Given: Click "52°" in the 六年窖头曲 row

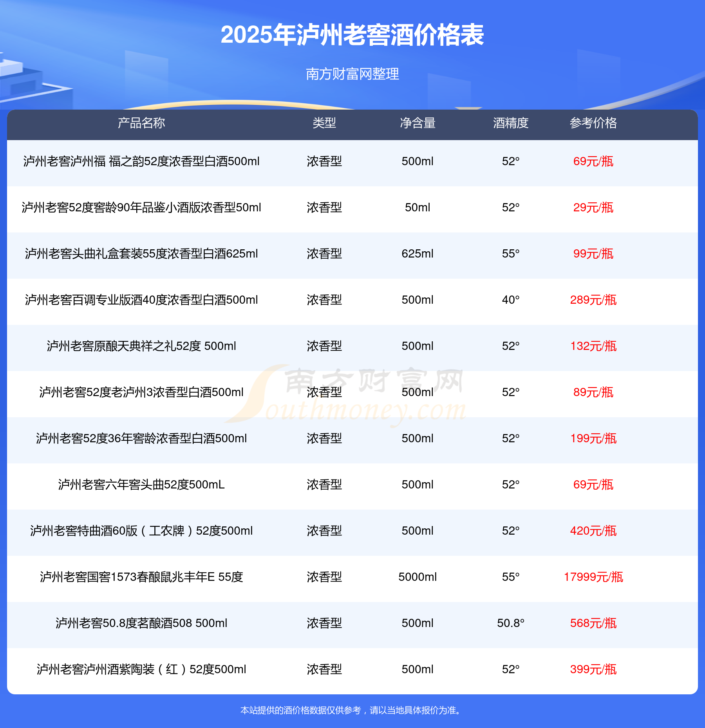Looking at the screenshot, I should point(511,485).
